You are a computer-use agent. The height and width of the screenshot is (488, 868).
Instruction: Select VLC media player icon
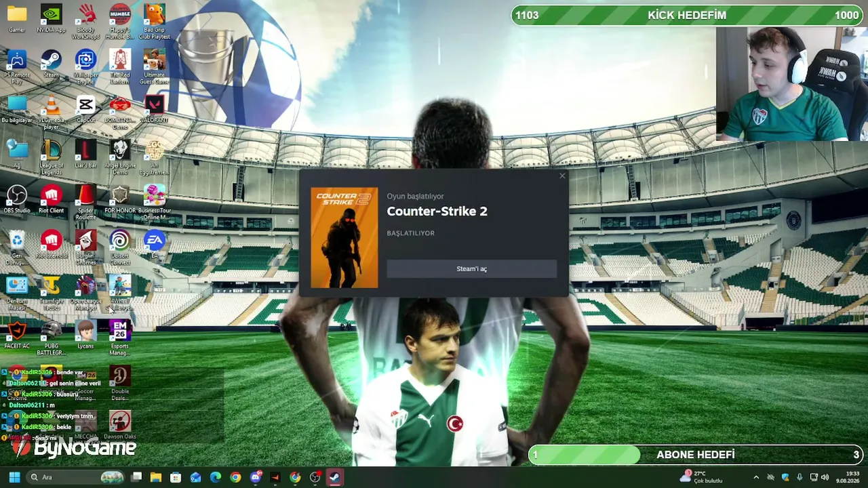[51, 113]
